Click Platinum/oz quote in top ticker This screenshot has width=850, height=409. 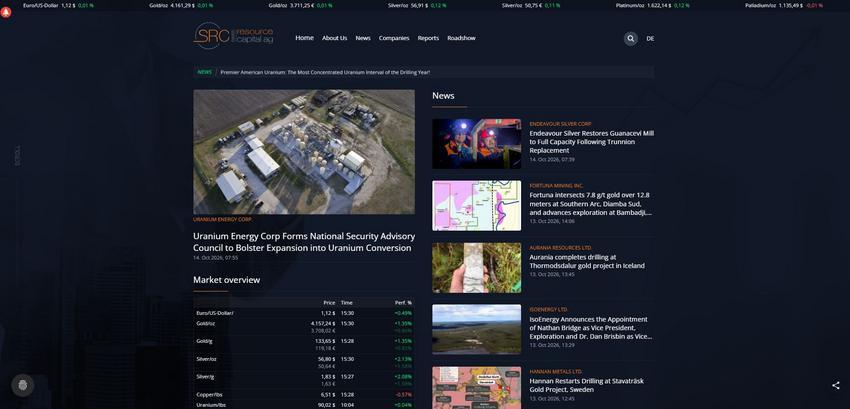653,5
